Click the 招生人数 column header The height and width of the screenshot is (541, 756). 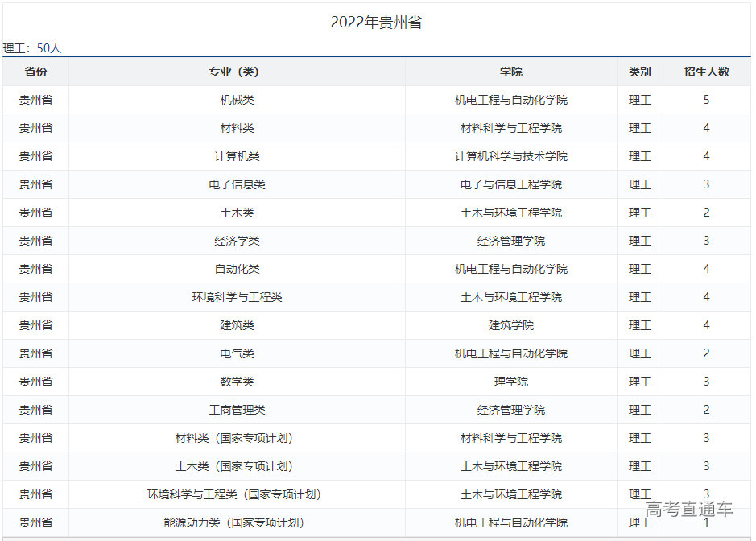coord(706,72)
